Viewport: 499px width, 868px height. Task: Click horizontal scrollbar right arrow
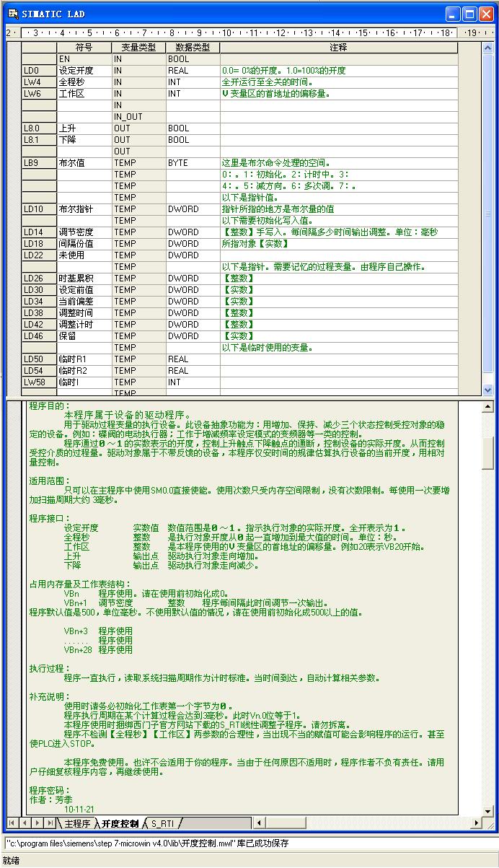pyautogui.click(x=475, y=823)
